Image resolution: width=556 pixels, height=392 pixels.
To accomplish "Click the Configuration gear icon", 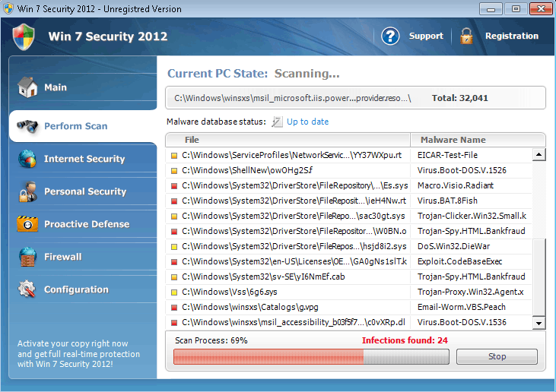I will [27, 289].
